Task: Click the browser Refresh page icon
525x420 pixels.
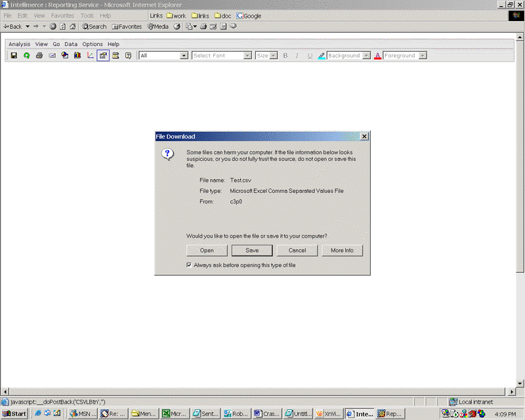Action: pyautogui.click(x=62, y=26)
